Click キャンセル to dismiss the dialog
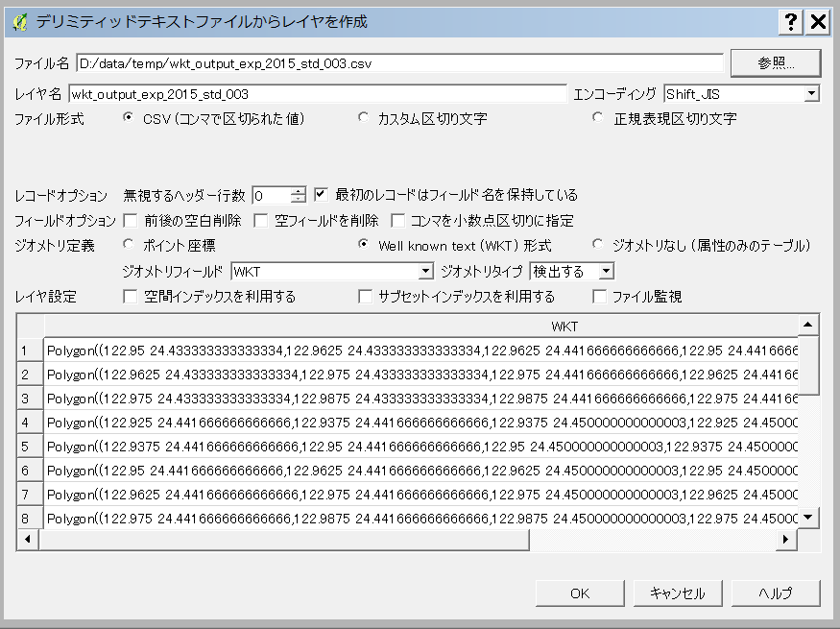Viewport: 840px width, 629px height. (678, 593)
